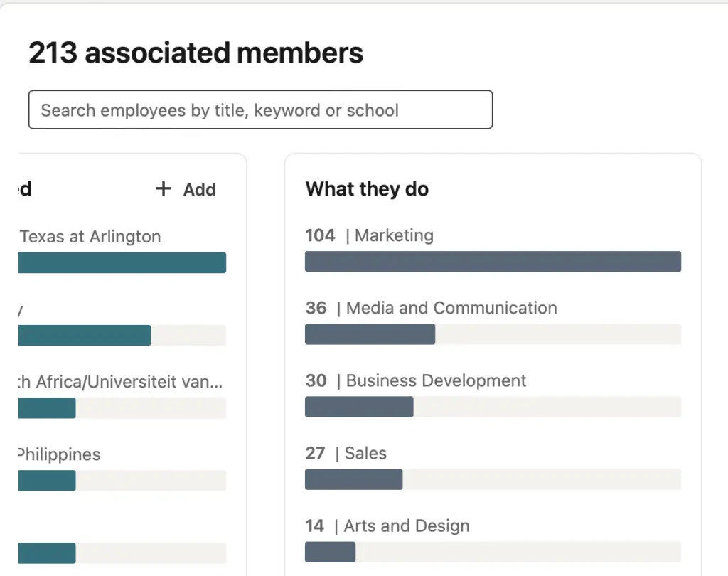Select the Sales bar with 27 members
This screenshot has width=728, height=576.
353,479
